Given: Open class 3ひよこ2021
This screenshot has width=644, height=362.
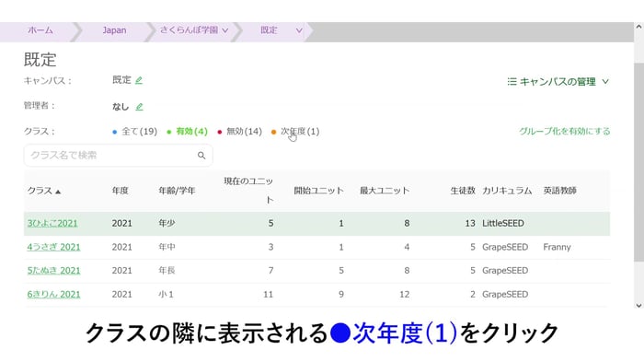Looking at the screenshot, I should click(x=52, y=223).
